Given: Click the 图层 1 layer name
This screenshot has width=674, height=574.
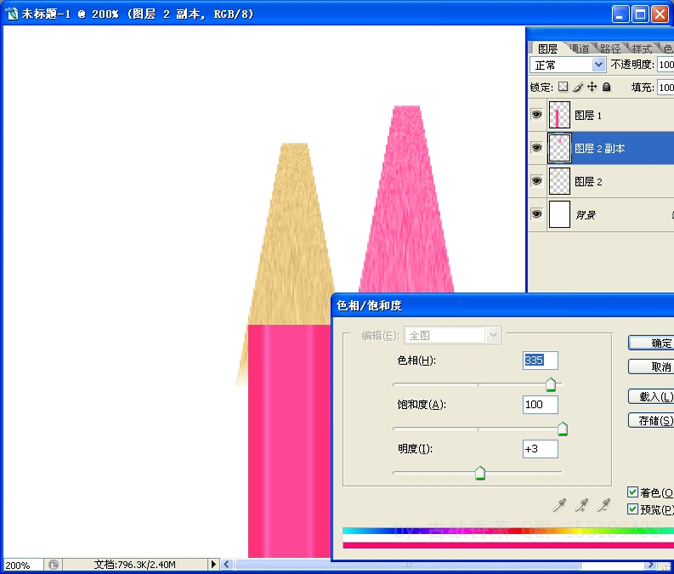Looking at the screenshot, I should [588, 115].
